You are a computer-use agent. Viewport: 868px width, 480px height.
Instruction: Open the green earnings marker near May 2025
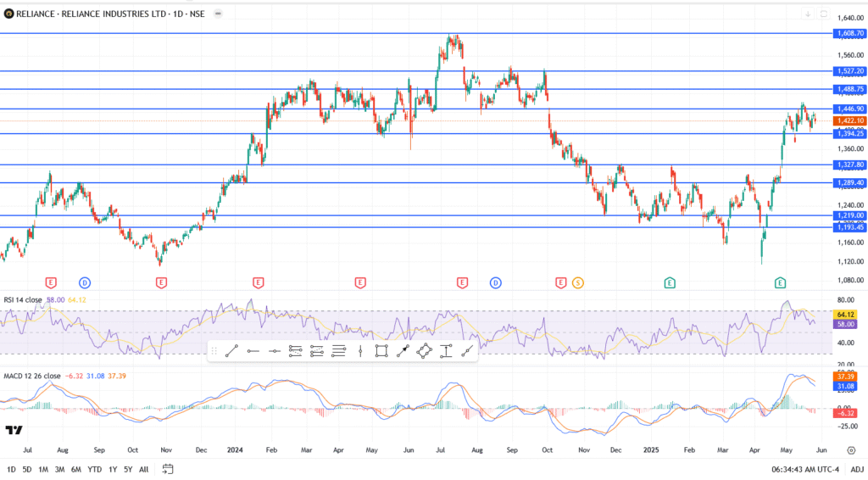pos(780,283)
